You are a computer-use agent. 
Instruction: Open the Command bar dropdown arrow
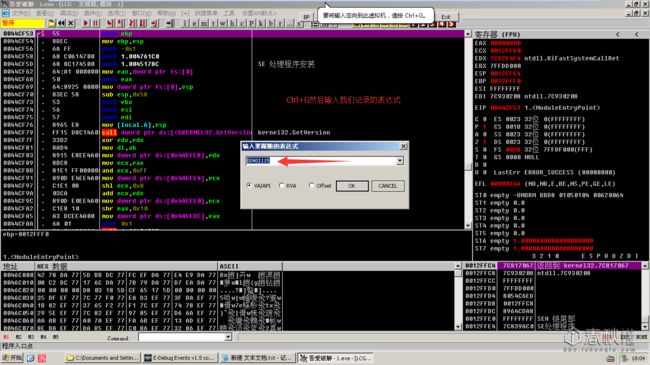click(x=228, y=337)
